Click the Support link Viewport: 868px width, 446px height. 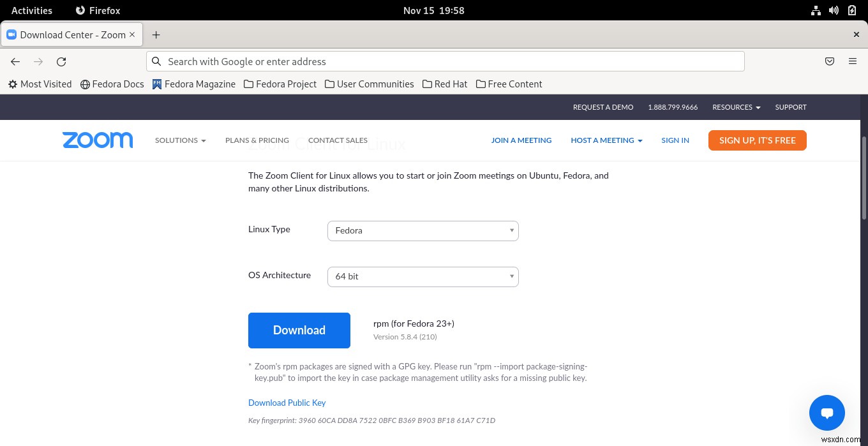[791, 107]
